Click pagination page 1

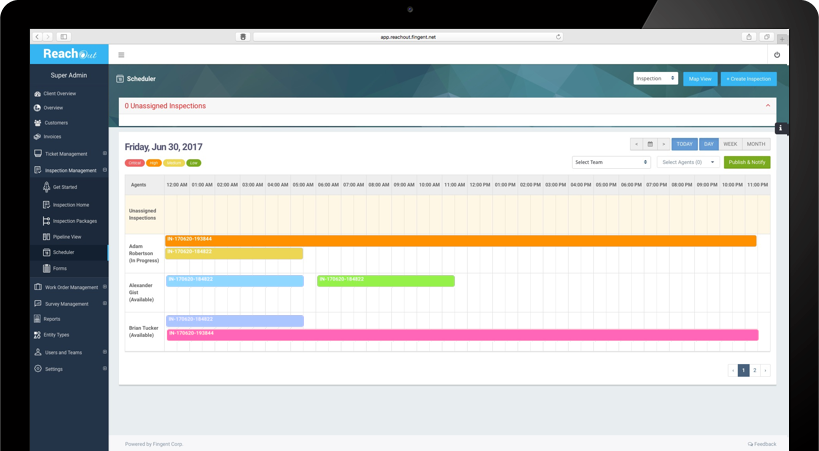[x=744, y=371]
